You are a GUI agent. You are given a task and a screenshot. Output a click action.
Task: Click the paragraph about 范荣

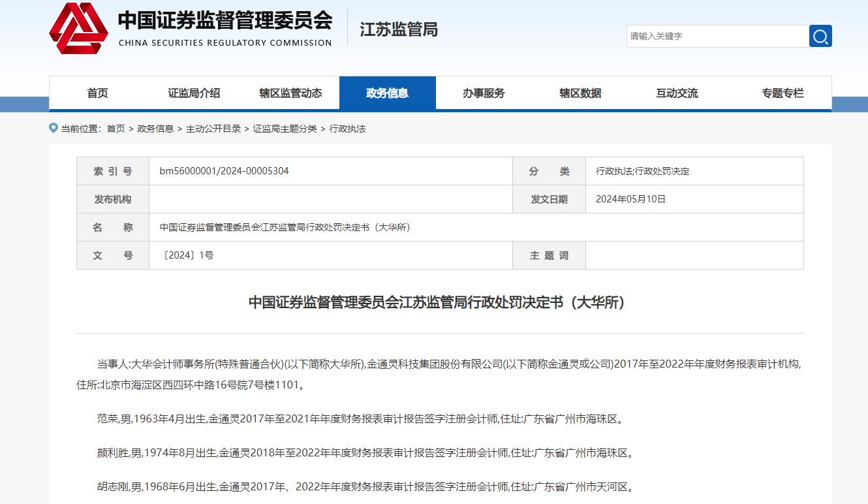[362, 418]
